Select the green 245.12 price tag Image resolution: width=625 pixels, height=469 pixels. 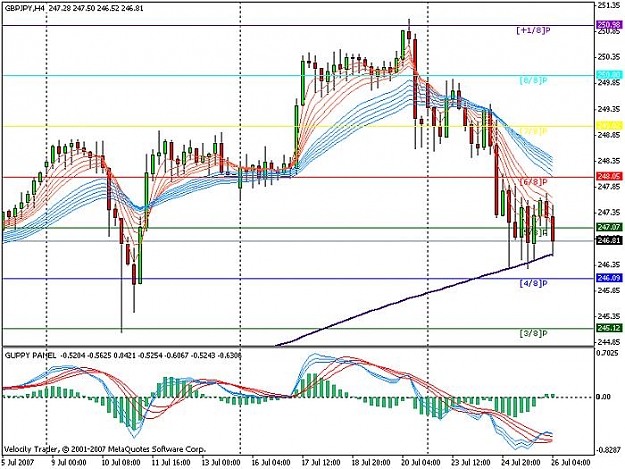pyautogui.click(x=609, y=328)
